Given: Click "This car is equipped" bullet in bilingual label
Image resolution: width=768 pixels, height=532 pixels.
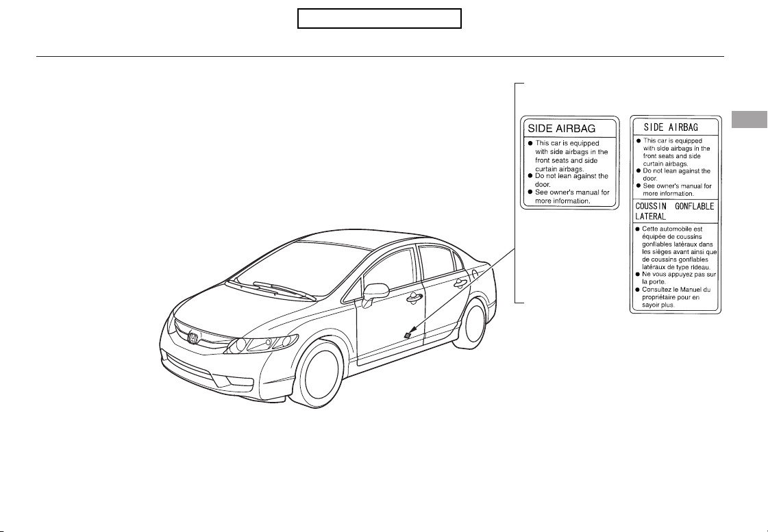Looking at the screenshot, I should [673, 152].
